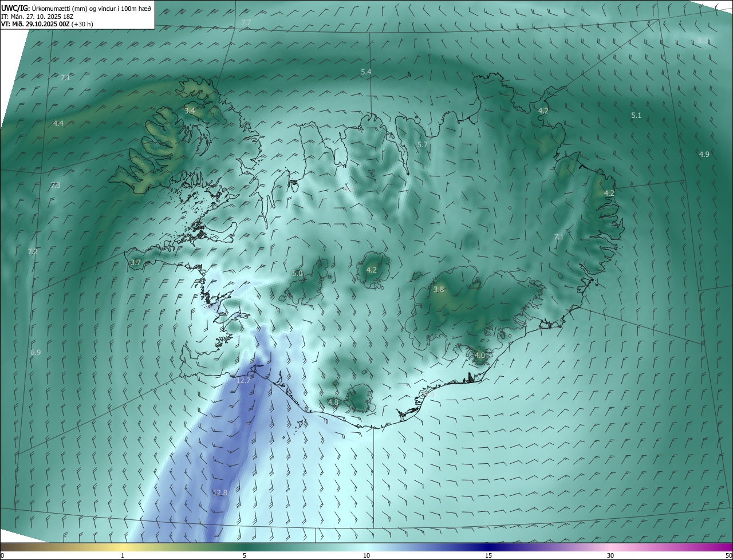Click the faint 8.3 value in the corner
The image size is (733, 560).
point(703,40)
